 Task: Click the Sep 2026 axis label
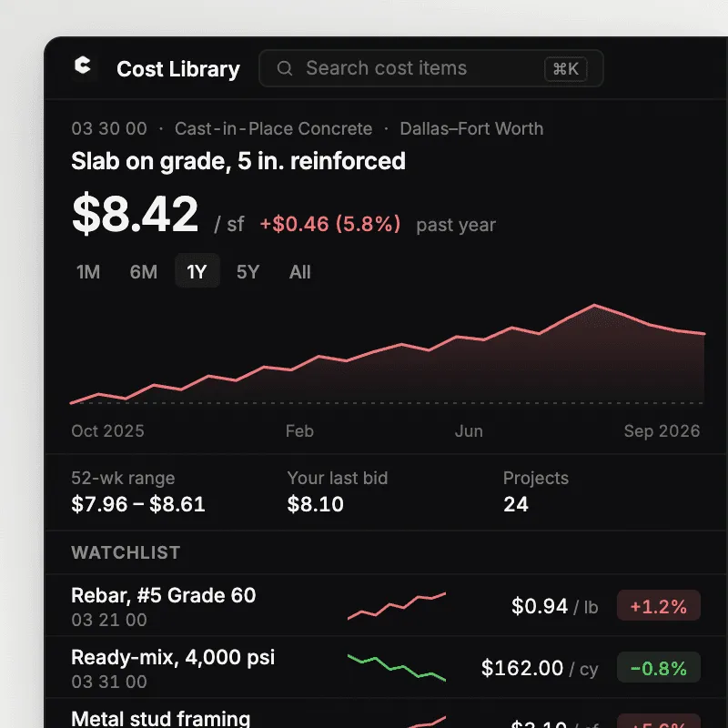pyautogui.click(x=662, y=430)
